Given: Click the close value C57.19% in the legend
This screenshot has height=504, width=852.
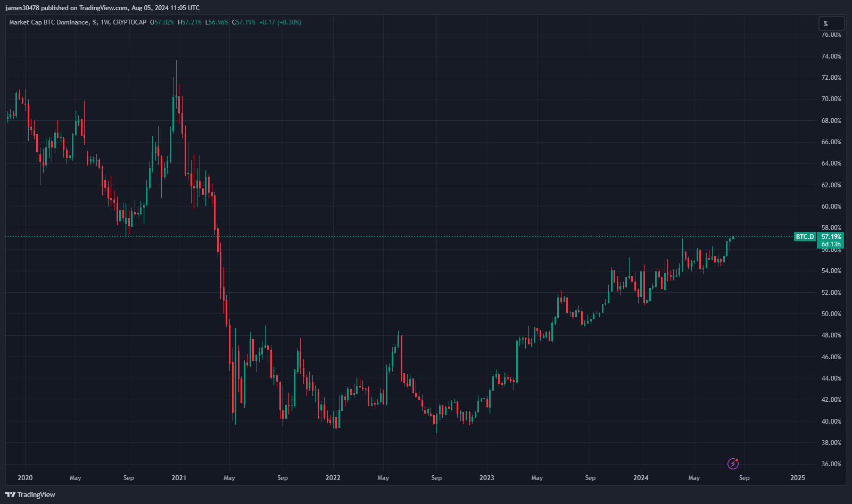Looking at the screenshot, I should [244, 22].
